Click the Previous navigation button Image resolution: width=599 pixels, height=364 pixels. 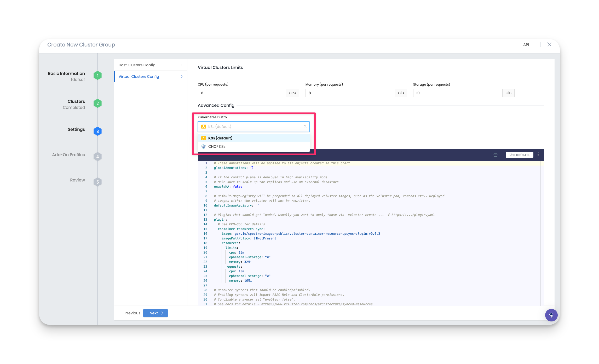[132, 313]
